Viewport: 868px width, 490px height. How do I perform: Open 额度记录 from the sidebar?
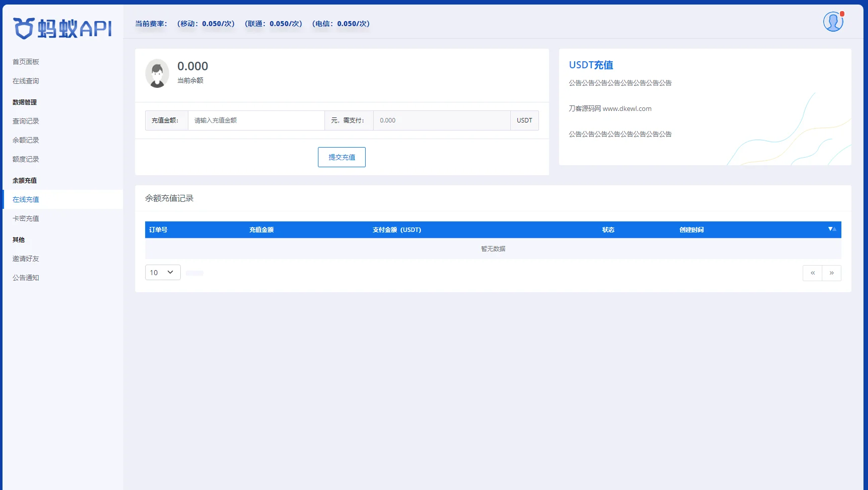click(26, 159)
